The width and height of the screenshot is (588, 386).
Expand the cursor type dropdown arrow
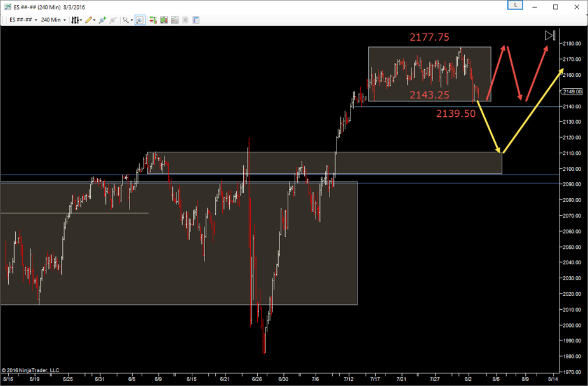pyautogui.click(x=131, y=20)
